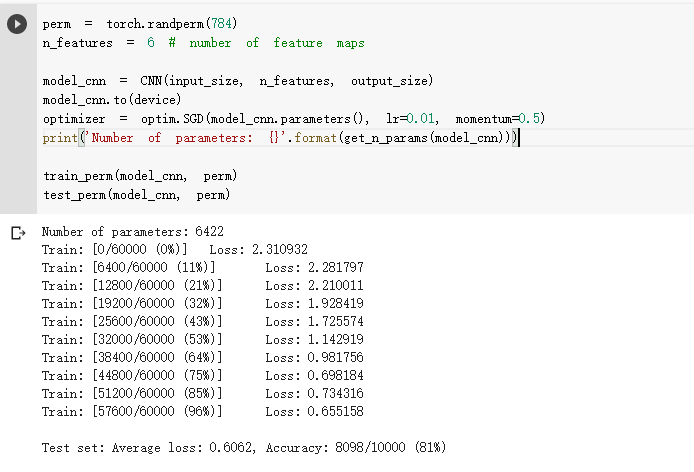
Task: Click the Train 57600/60000 (96%) output line
Action: 133,411
